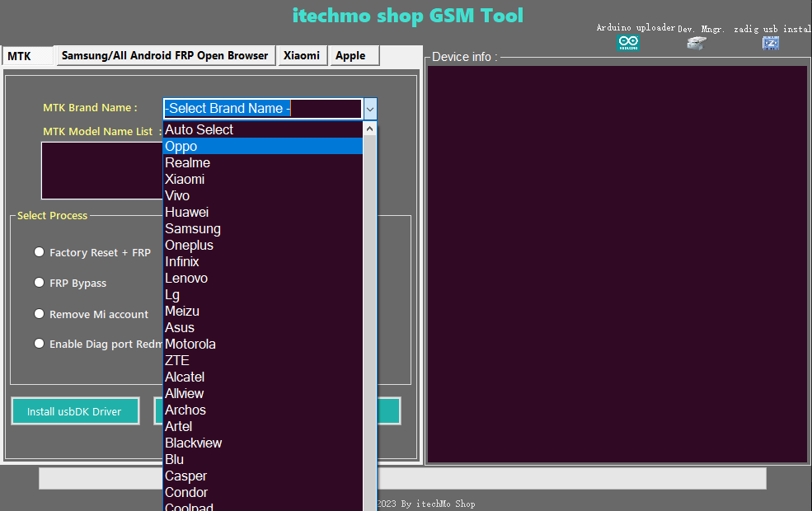This screenshot has width=812, height=511.
Task: Click the progress bar at the bottom
Action: coord(577,478)
